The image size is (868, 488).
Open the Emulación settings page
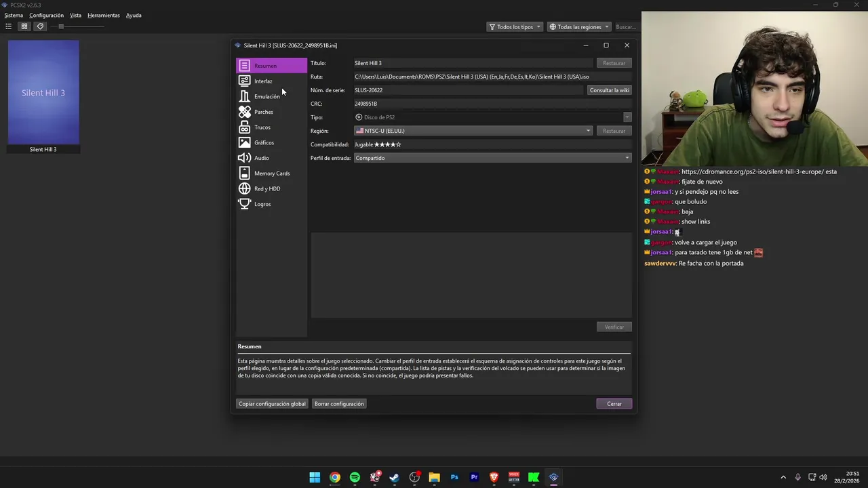click(x=271, y=96)
